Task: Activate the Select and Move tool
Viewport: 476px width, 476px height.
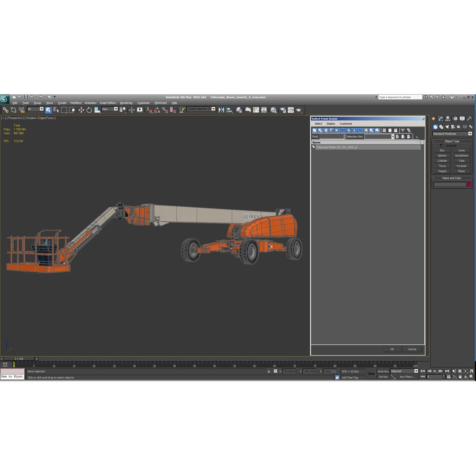Action: pos(81,110)
